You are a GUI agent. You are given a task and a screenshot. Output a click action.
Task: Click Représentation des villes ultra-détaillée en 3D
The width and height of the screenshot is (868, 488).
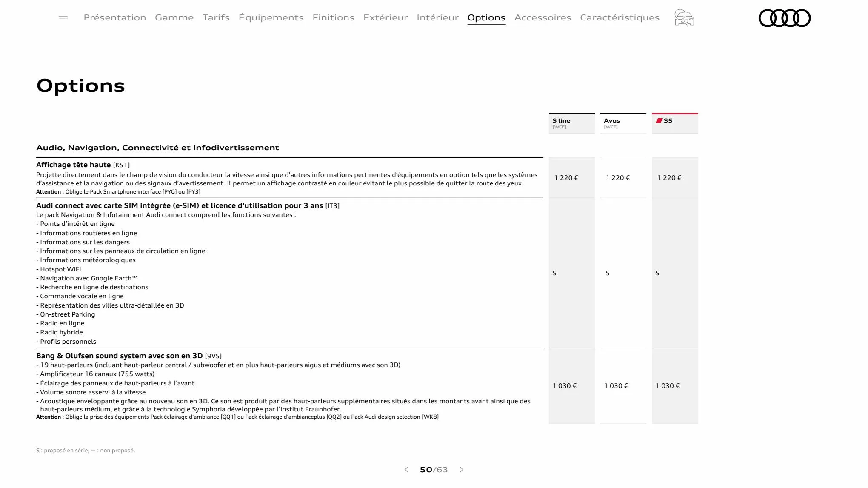tap(110, 305)
